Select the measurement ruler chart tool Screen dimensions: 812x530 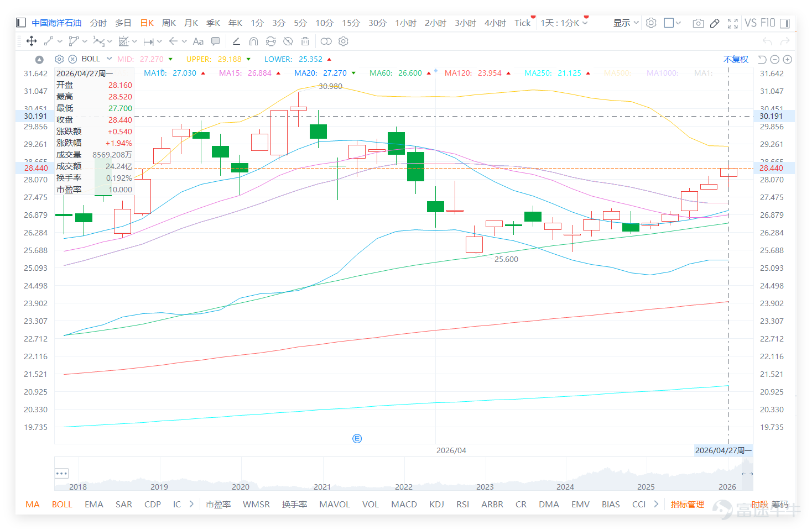pos(124,41)
